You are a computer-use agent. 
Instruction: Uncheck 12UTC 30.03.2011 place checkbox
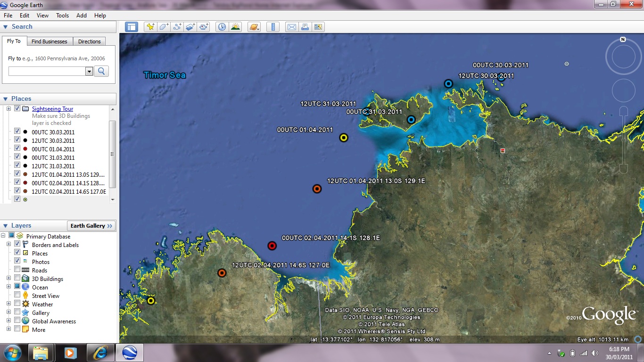point(17,140)
